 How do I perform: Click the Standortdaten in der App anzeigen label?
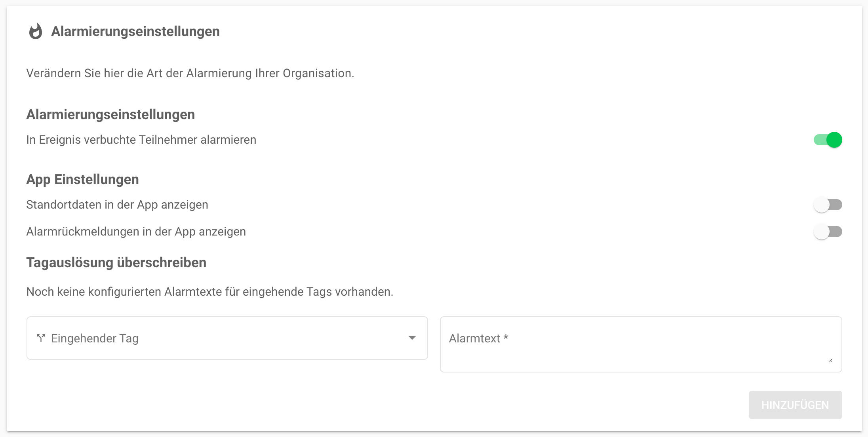[117, 205]
